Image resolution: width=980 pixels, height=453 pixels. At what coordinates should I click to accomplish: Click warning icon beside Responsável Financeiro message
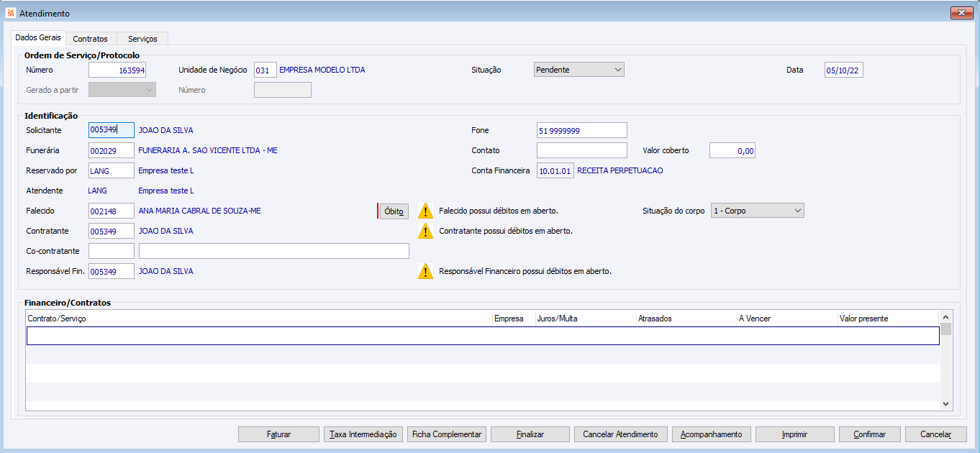(425, 271)
